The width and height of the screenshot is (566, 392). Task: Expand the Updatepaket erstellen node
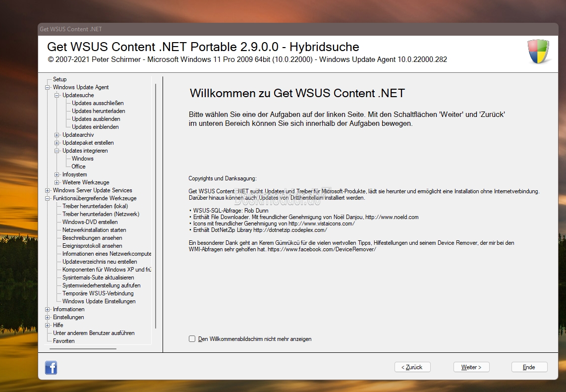coord(57,143)
